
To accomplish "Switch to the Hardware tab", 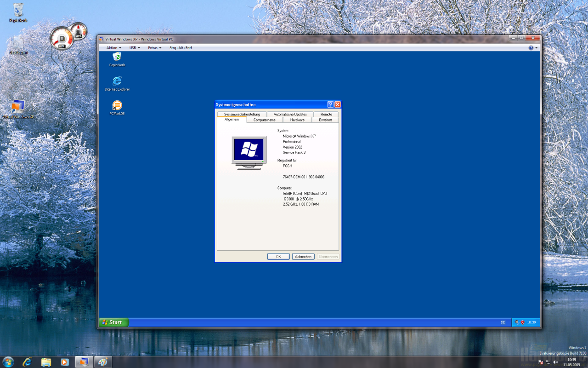I will [x=297, y=120].
